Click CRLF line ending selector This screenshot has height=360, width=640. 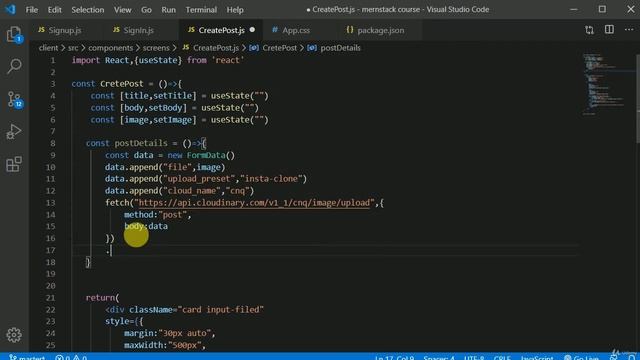[x=502, y=357]
